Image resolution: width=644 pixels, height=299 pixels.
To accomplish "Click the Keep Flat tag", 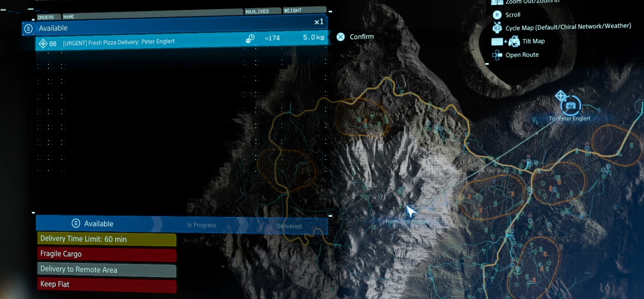I will pos(107,285).
